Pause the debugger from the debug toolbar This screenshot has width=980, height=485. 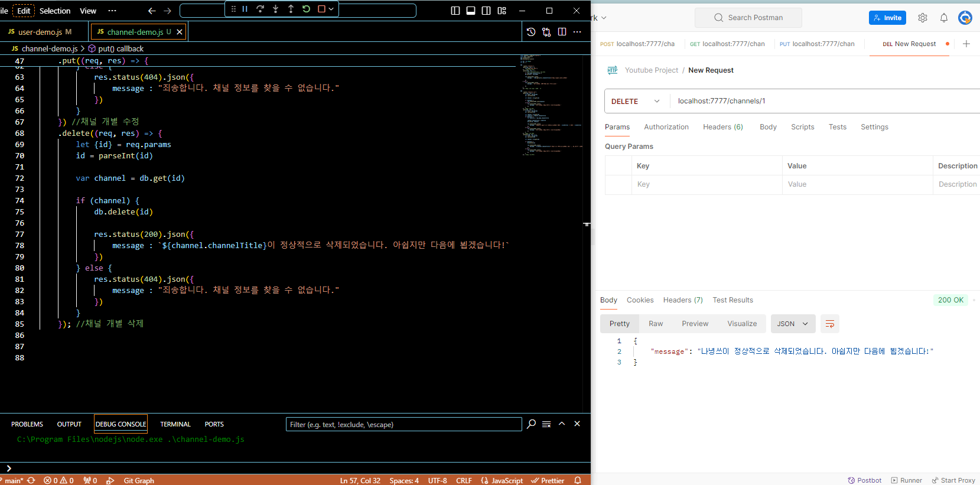click(245, 9)
